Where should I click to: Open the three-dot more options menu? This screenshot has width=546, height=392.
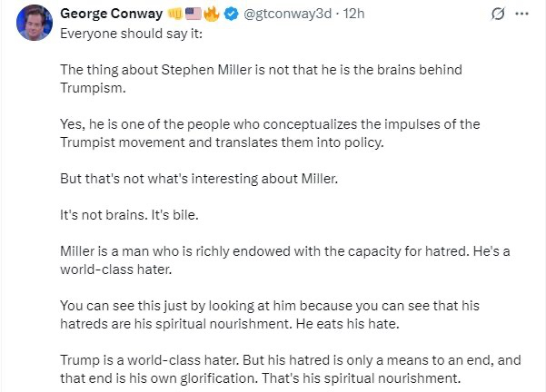(521, 15)
